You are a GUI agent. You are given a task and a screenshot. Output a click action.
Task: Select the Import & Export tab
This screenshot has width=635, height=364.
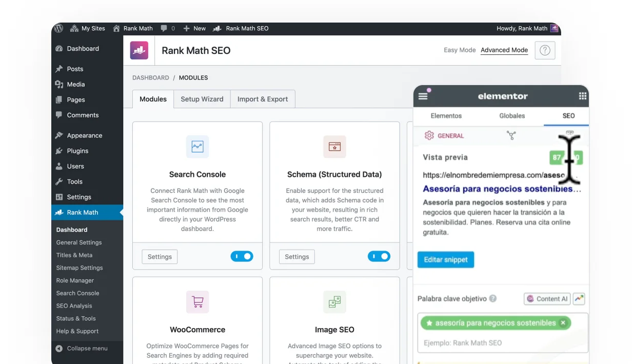(263, 99)
